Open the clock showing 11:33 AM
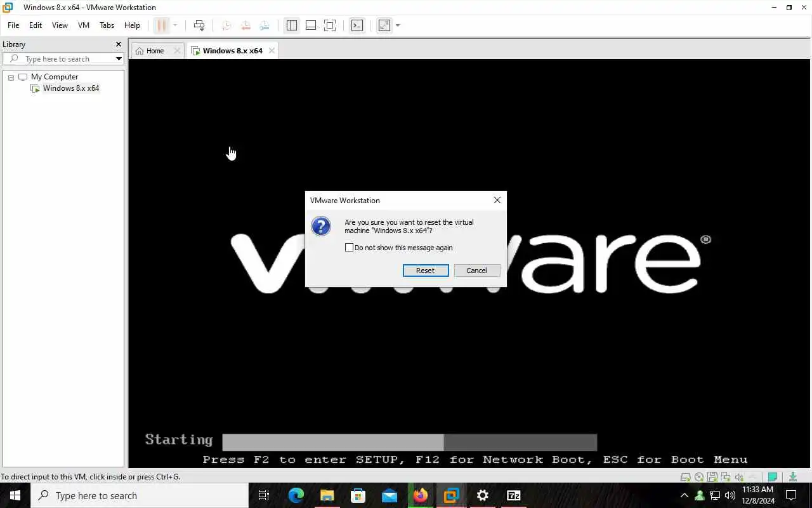 [x=758, y=495]
